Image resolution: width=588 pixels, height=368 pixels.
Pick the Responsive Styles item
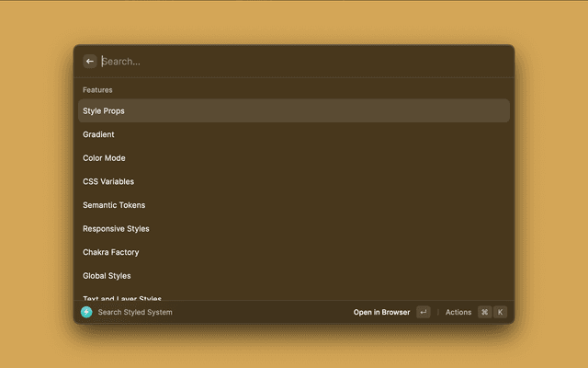(116, 229)
